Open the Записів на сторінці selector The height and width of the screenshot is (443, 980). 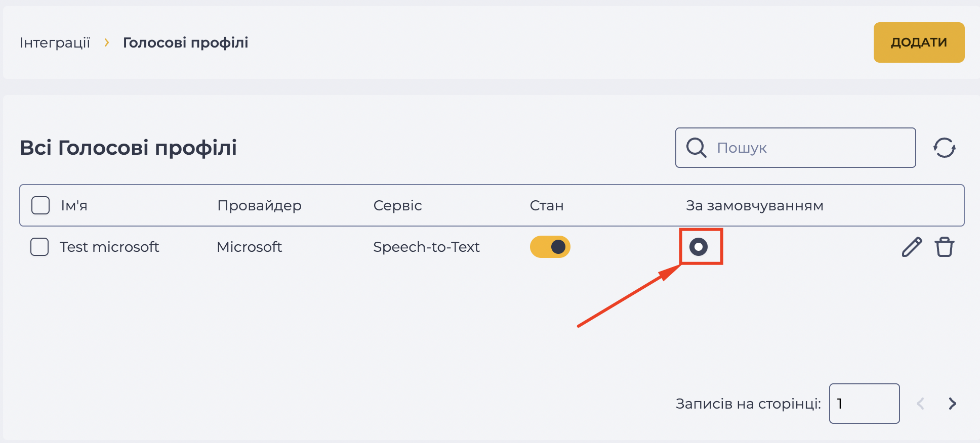[x=864, y=403]
